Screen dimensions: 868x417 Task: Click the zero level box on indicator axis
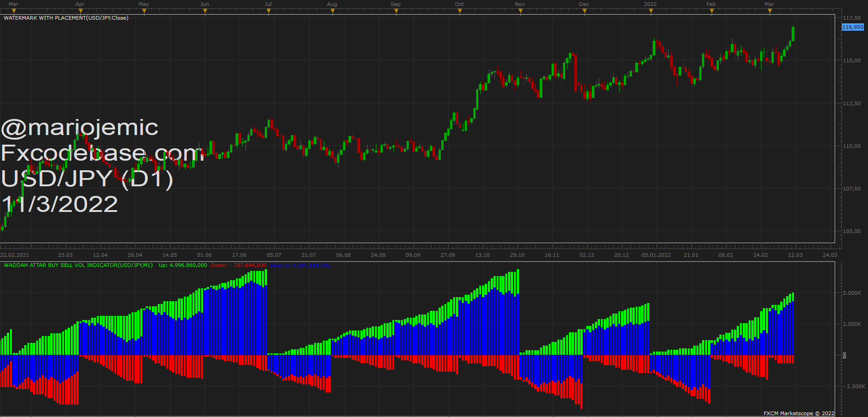(x=844, y=355)
